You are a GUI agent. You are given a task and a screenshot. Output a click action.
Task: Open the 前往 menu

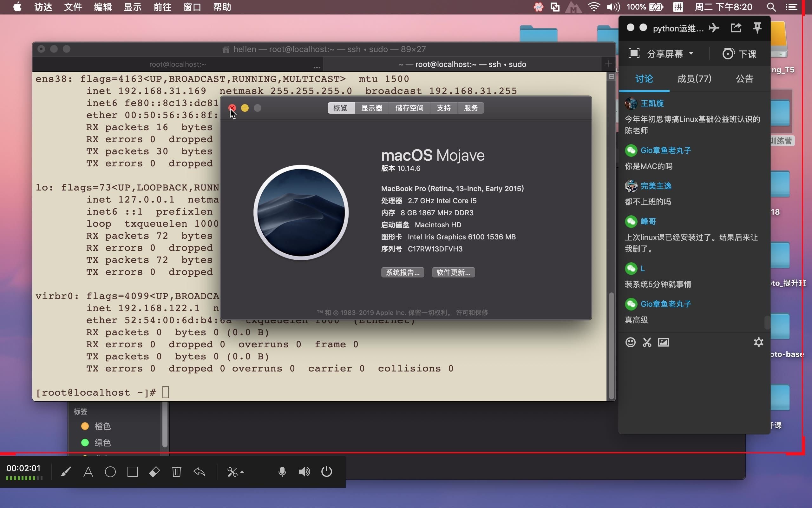pyautogui.click(x=162, y=7)
